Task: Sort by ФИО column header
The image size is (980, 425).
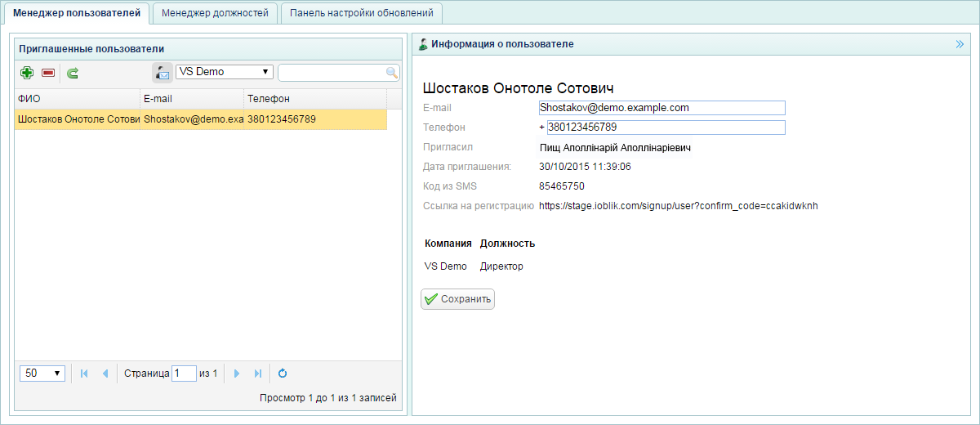Action: (x=78, y=99)
